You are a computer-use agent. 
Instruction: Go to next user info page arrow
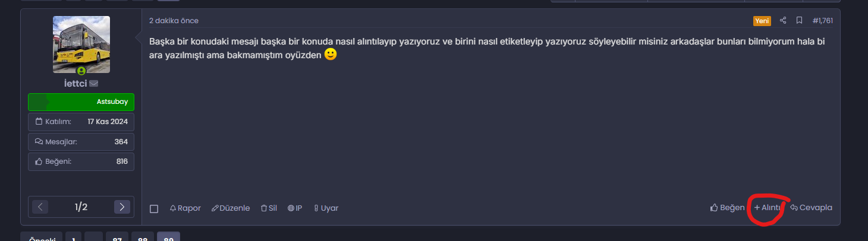(x=122, y=207)
